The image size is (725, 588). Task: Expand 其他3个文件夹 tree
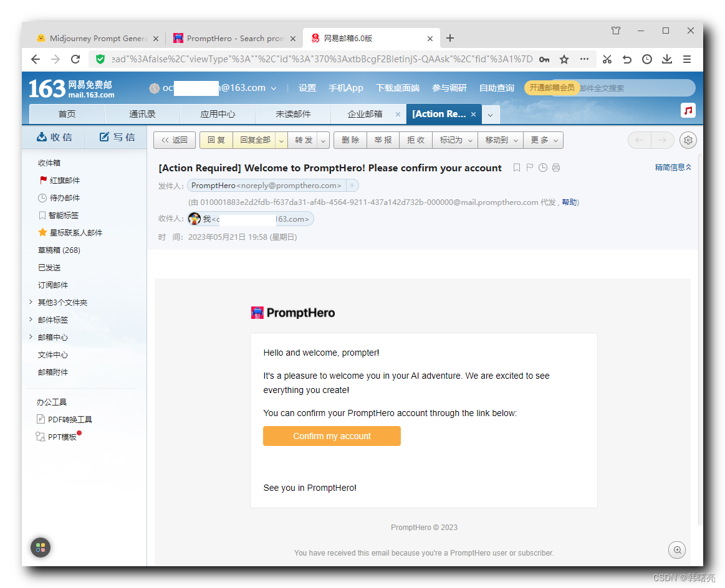pos(31,302)
